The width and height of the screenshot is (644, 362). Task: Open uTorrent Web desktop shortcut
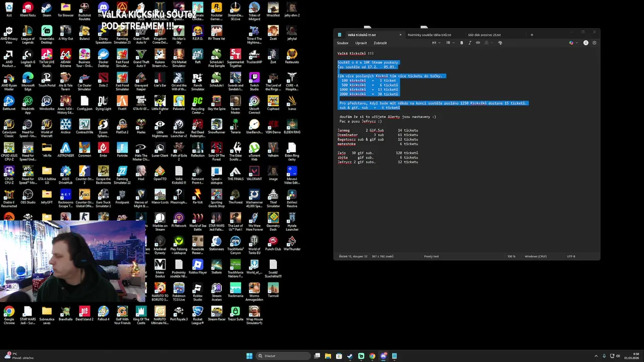click(x=254, y=150)
